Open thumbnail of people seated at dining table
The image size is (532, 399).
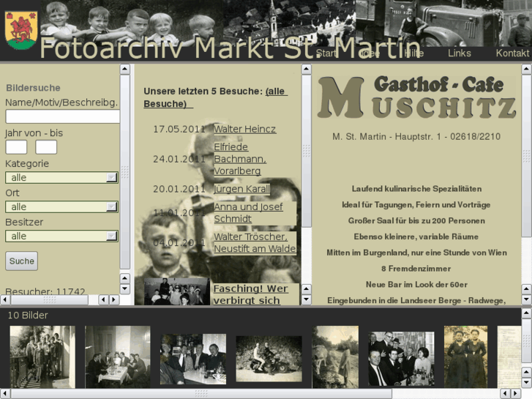tap(117, 357)
